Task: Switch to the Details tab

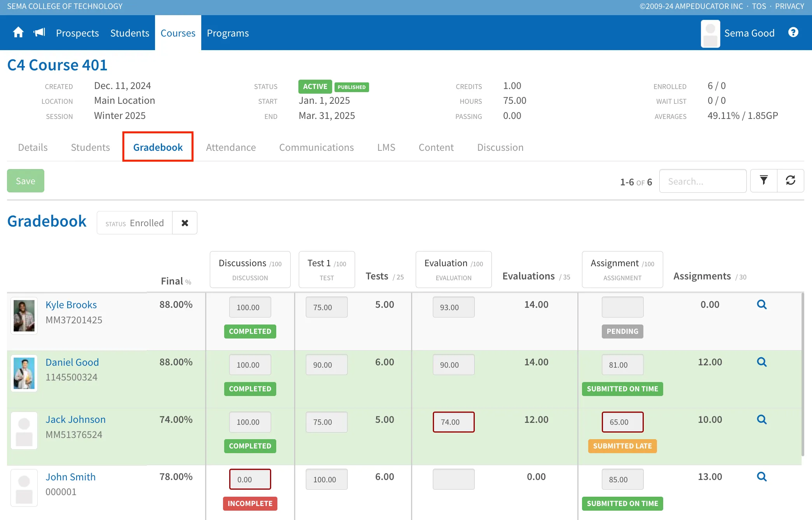Action: tap(33, 147)
